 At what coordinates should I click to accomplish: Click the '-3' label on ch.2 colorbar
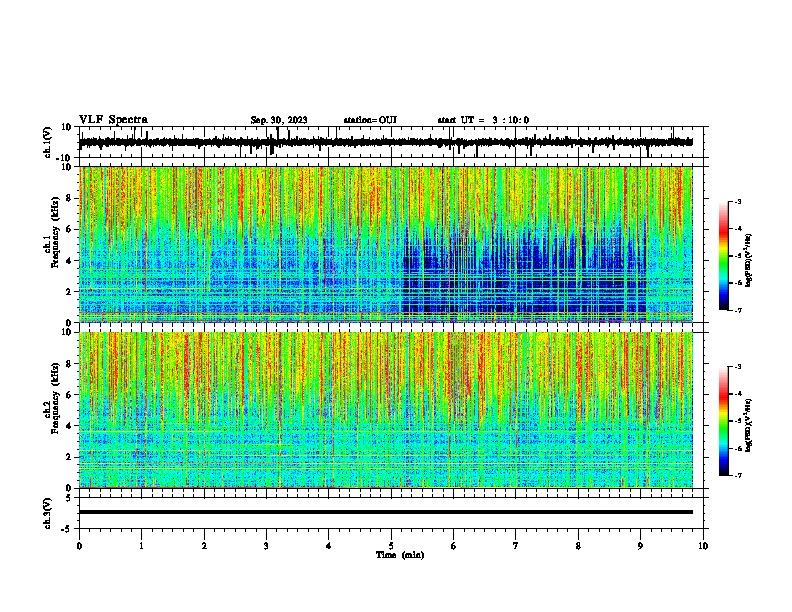tap(738, 367)
